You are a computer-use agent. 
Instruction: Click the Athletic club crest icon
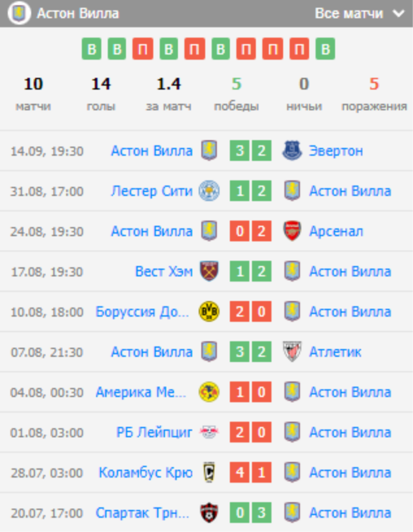pyautogui.click(x=292, y=352)
